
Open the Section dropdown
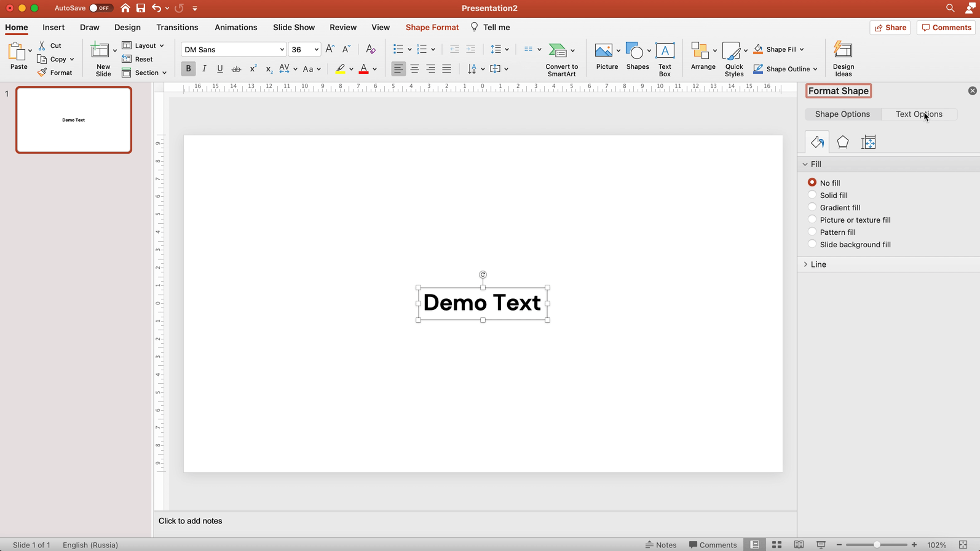[x=144, y=73]
